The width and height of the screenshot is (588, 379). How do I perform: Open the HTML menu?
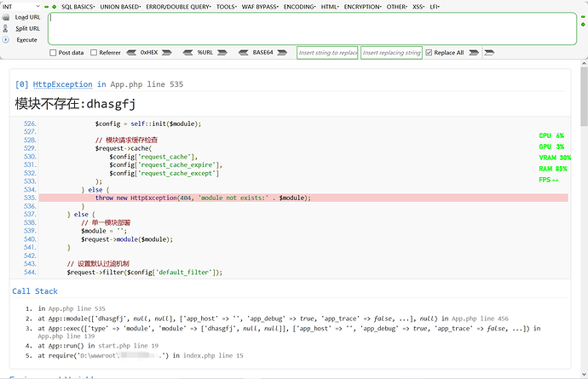click(x=330, y=7)
